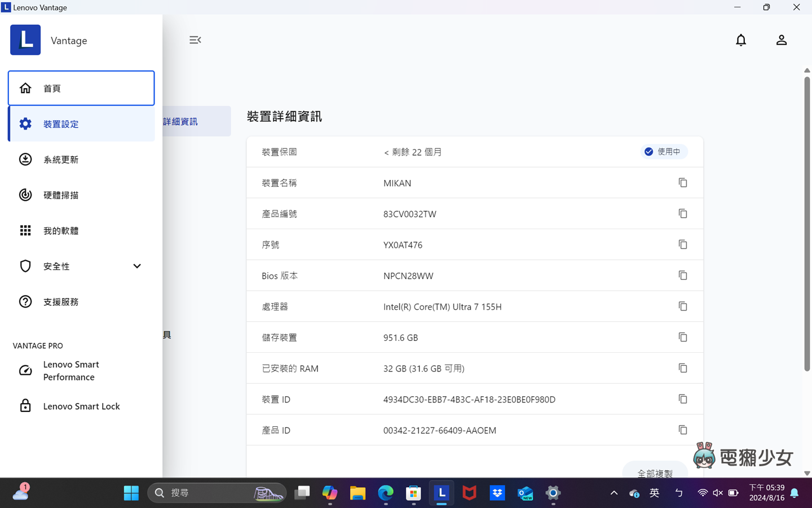This screenshot has width=812, height=508.
Task: Copy the 處理器 value
Action: pos(683,306)
